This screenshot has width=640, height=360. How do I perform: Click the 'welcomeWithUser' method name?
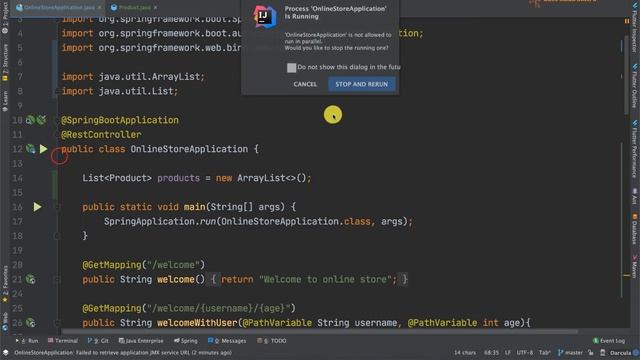197,322
